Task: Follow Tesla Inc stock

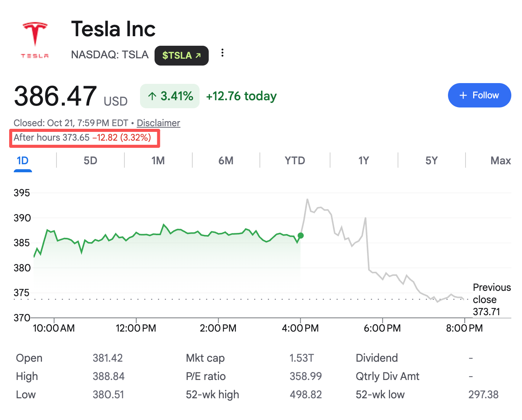Action: pyautogui.click(x=479, y=95)
